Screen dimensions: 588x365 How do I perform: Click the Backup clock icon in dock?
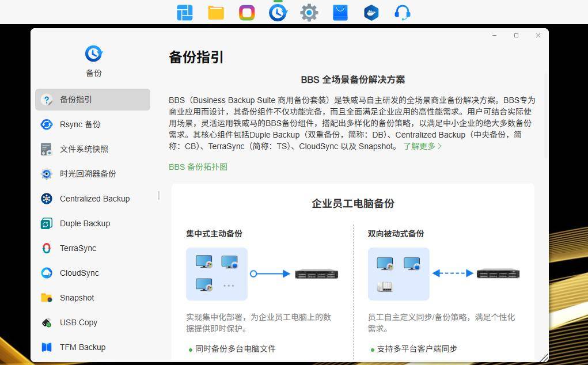point(278,12)
